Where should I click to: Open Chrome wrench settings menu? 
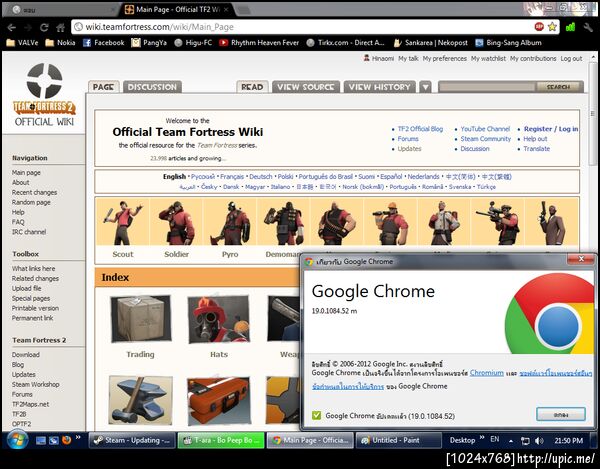(588, 27)
